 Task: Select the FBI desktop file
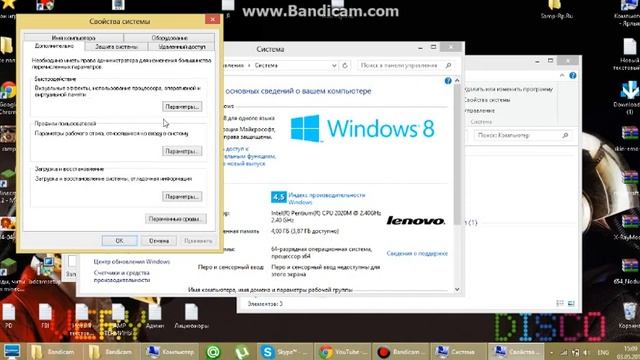pos(45,316)
